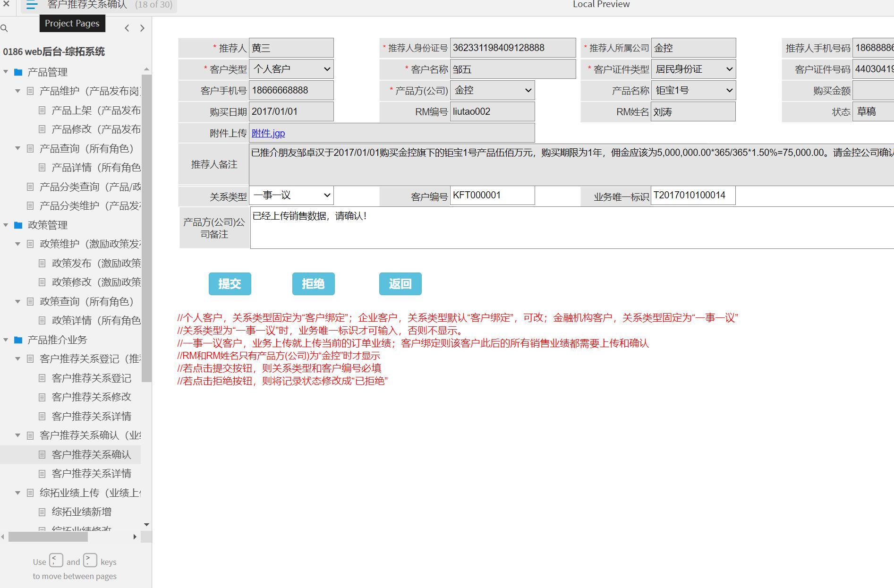Click the 推荐人备注 text area
This screenshot has height=588, width=894.
(571, 164)
